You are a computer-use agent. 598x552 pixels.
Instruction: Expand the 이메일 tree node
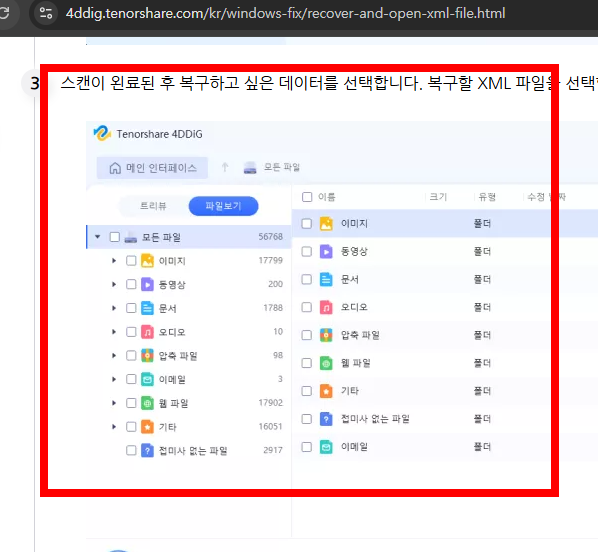(x=114, y=379)
